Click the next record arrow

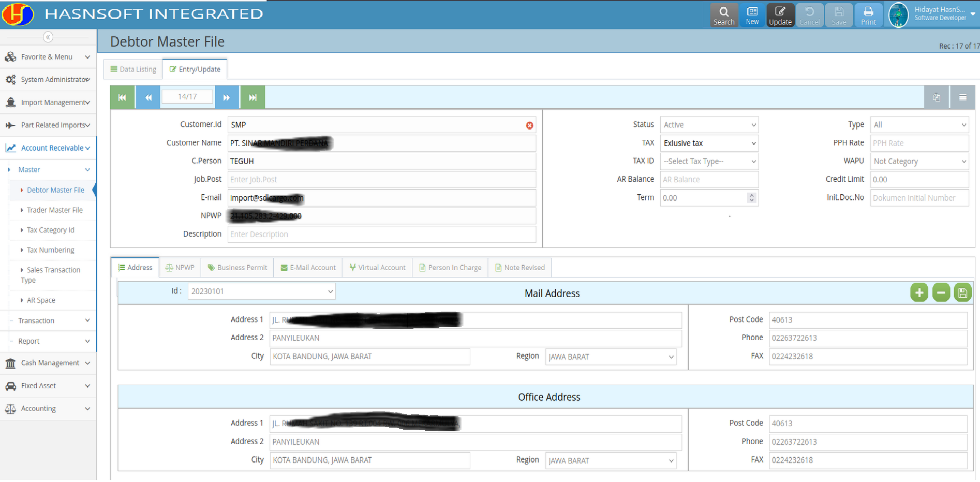click(227, 97)
